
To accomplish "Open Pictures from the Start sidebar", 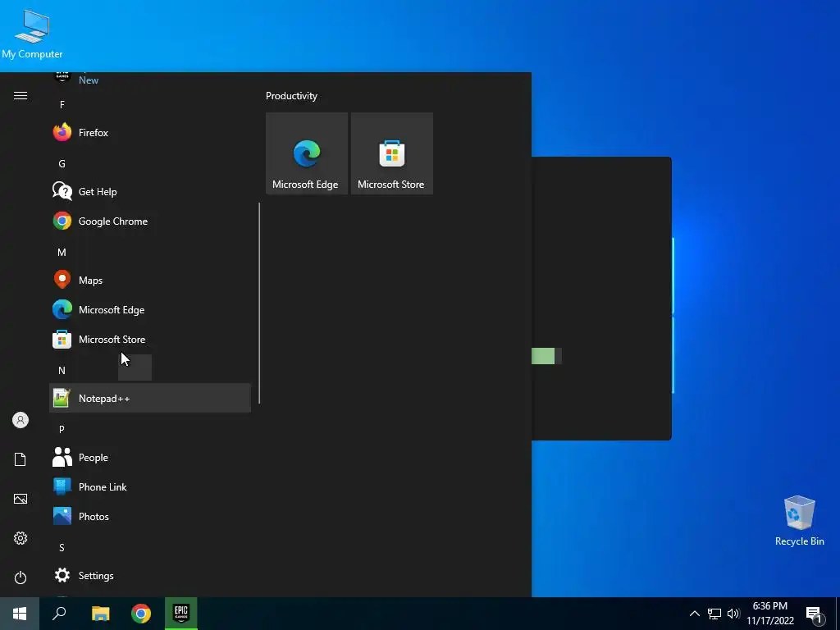I will click(x=21, y=499).
